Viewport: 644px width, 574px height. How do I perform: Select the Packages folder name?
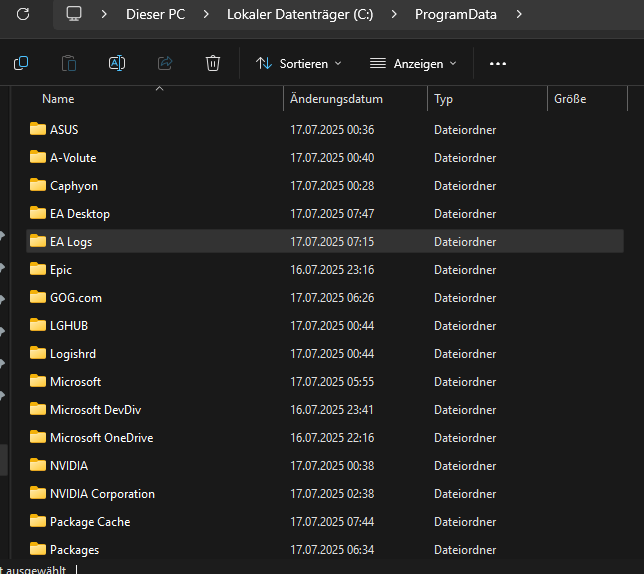(x=75, y=550)
